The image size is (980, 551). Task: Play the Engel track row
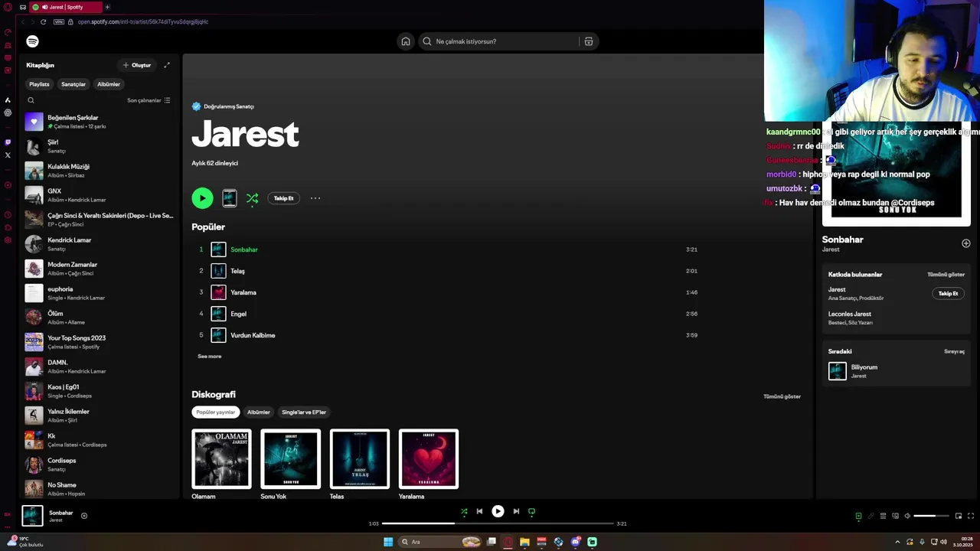click(x=448, y=314)
